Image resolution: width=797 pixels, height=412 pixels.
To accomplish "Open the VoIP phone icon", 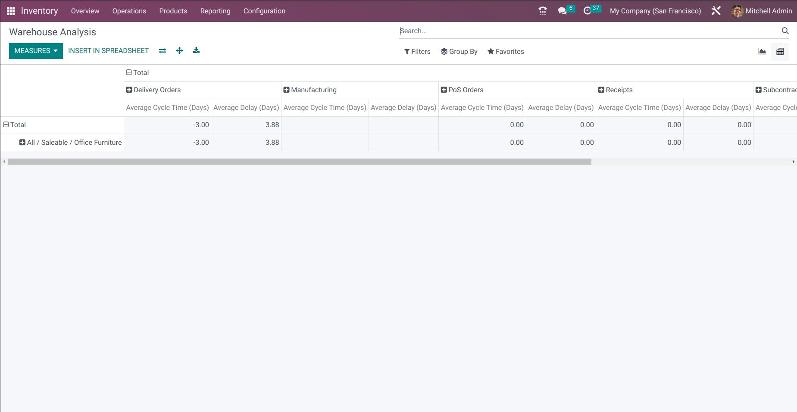I will pos(542,11).
